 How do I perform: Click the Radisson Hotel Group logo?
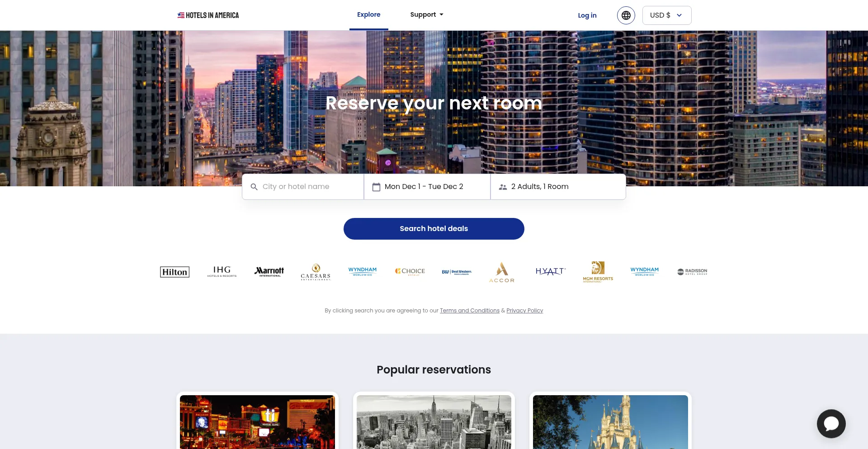(692, 272)
